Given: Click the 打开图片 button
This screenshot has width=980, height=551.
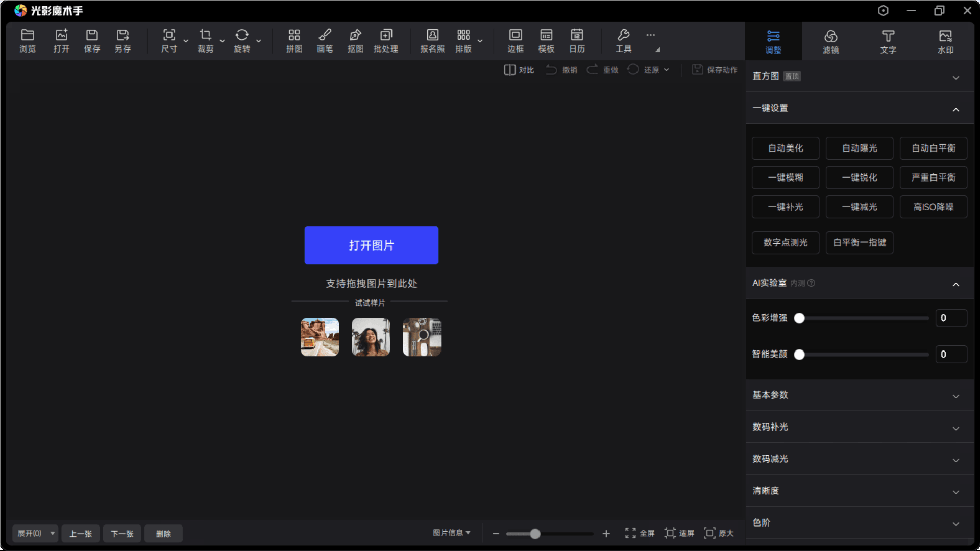Looking at the screenshot, I should tap(371, 245).
